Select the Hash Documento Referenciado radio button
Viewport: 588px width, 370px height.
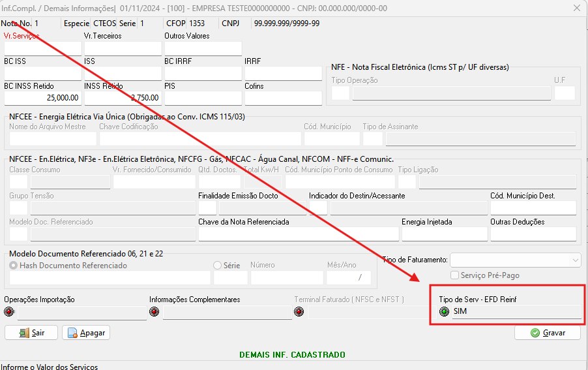point(14,266)
